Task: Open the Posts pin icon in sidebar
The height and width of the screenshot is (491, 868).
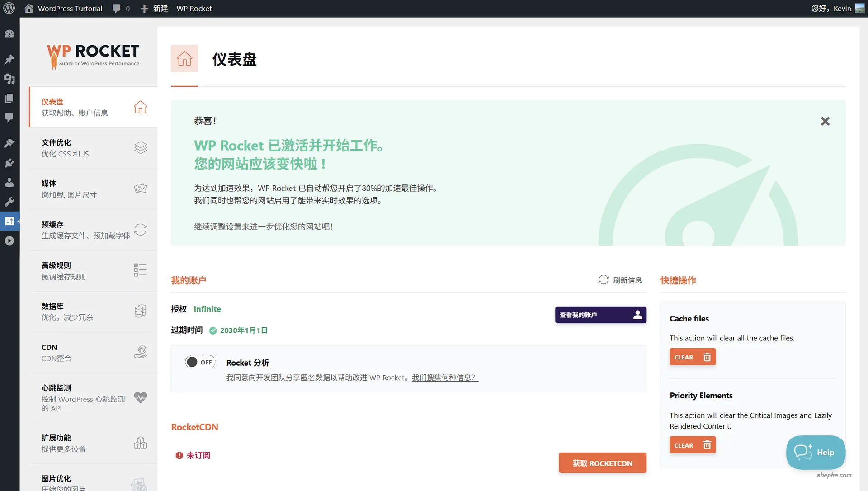Action: click(x=9, y=59)
